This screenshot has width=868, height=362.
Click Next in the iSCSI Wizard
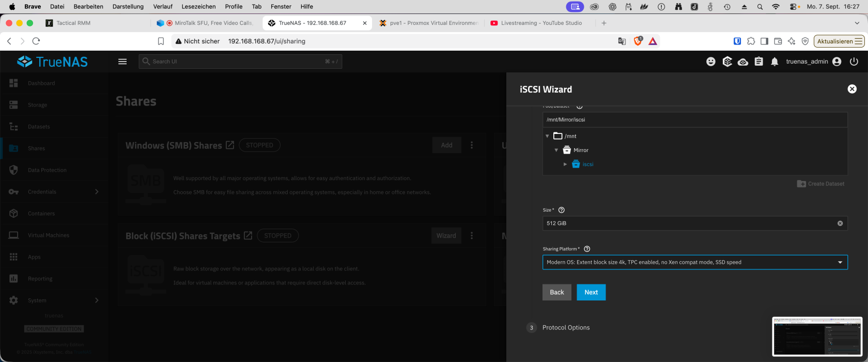point(591,292)
